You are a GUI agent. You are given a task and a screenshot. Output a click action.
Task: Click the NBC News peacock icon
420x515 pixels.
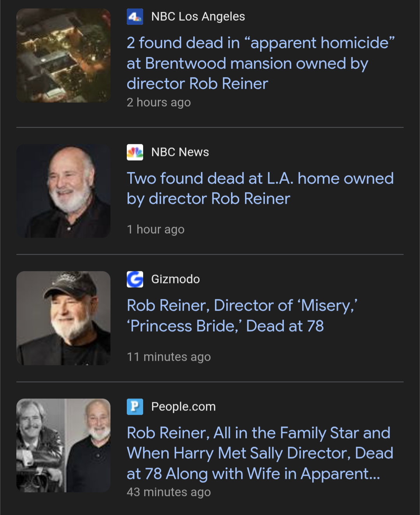135,152
